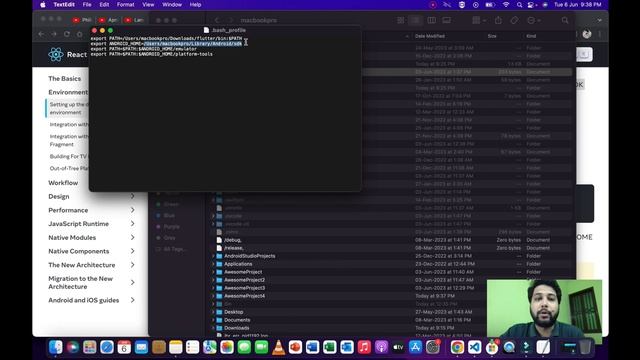Image resolution: width=640 pixels, height=360 pixels.
Task: Sort Finder list by Kind column
Action: click(x=531, y=36)
